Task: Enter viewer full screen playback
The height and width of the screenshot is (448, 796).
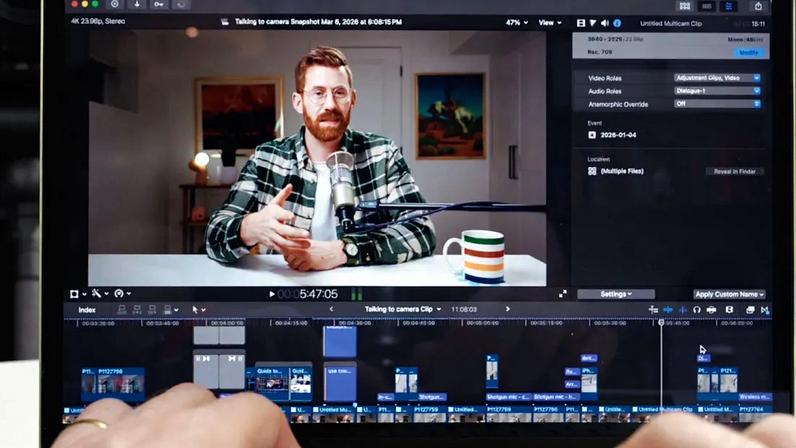Action: point(562,294)
